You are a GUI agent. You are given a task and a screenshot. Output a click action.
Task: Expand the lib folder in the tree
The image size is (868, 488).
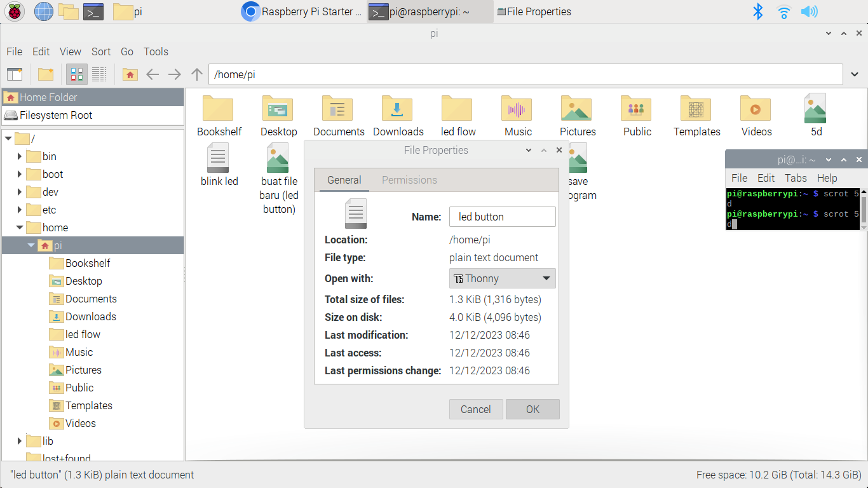coord(20,441)
